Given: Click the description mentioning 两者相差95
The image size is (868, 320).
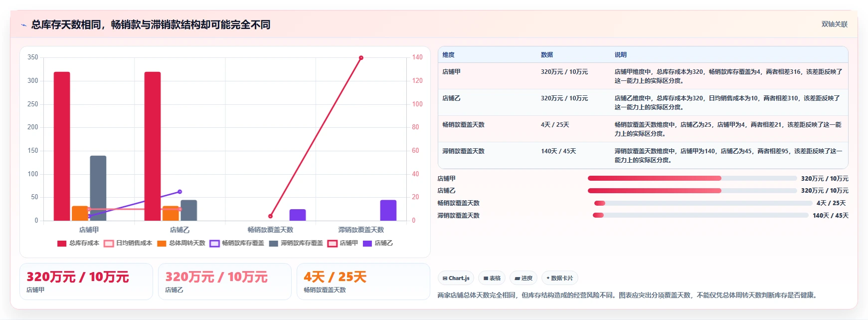Looking at the screenshot, I should (728, 156).
